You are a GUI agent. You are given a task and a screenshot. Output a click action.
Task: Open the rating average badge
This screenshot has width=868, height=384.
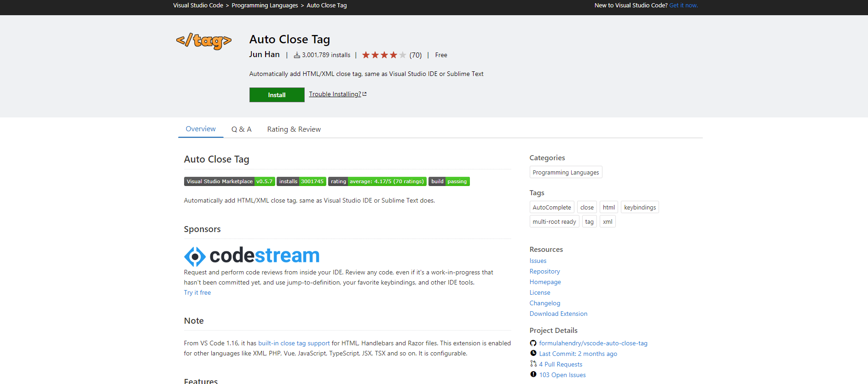pos(377,181)
